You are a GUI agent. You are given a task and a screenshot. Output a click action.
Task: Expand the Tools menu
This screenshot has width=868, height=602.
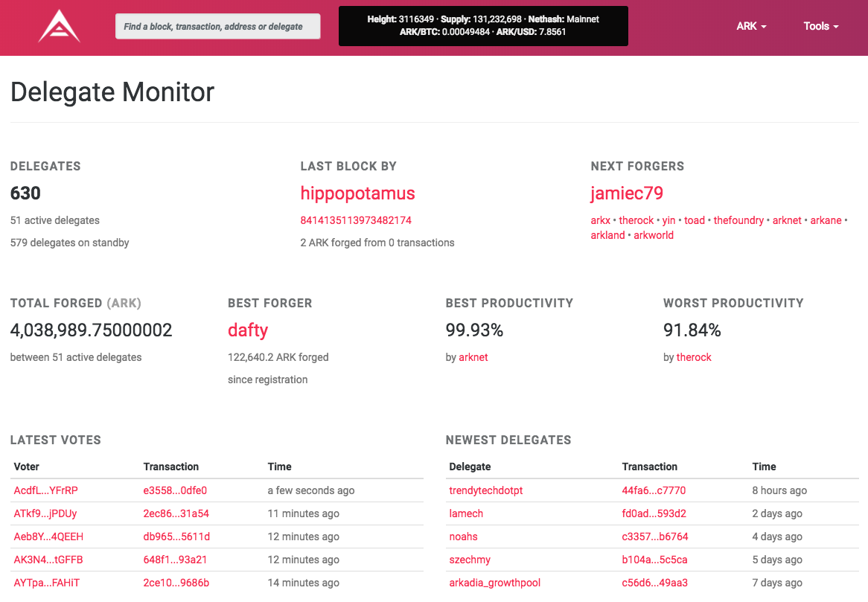pyautogui.click(x=821, y=26)
